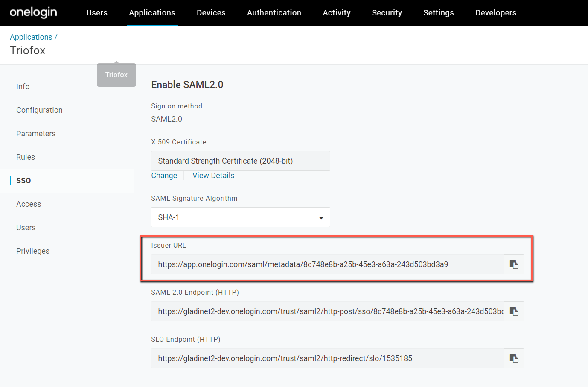Image resolution: width=588 pixels, height=387 pixels.
Task: Click the SAML2.0 sign on method value
Action: pyautogui.click(x=167, y=119)
